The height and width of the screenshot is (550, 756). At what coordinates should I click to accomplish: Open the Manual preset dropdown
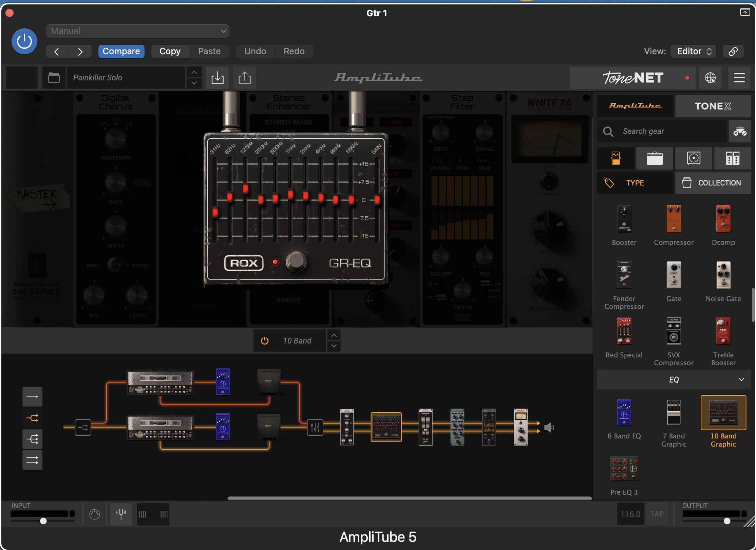click(137, 31)
